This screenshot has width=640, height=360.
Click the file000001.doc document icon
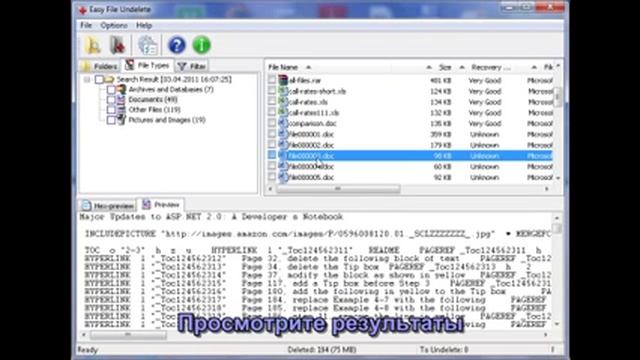[x=283, y=133]
